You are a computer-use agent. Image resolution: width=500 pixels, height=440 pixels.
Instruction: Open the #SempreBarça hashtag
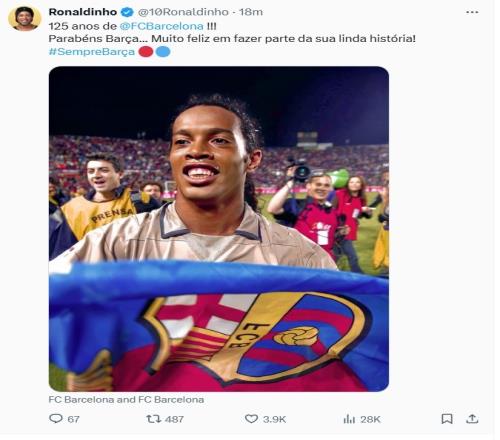[x=92, y=52]
